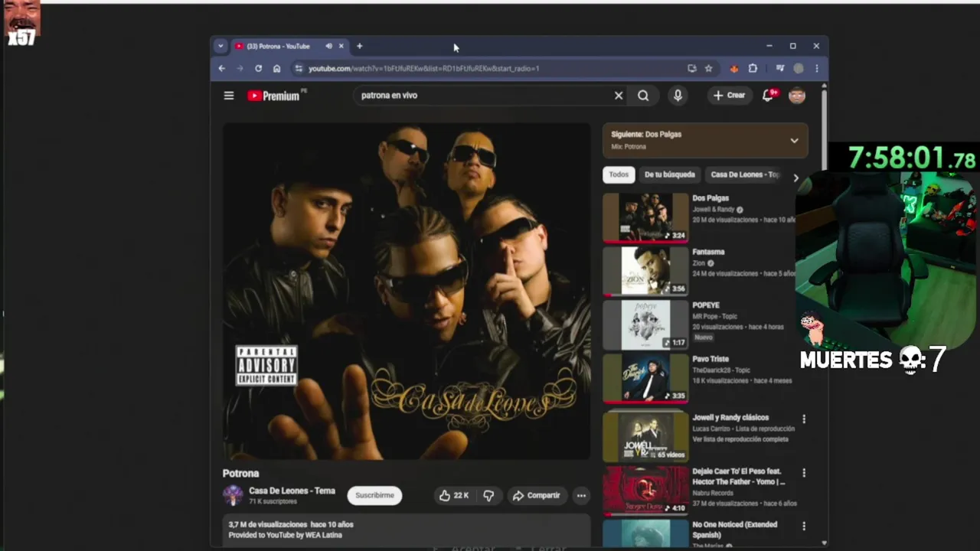Click the Jowell & Randy channel name
980x551 pixels.
point(714,210)
